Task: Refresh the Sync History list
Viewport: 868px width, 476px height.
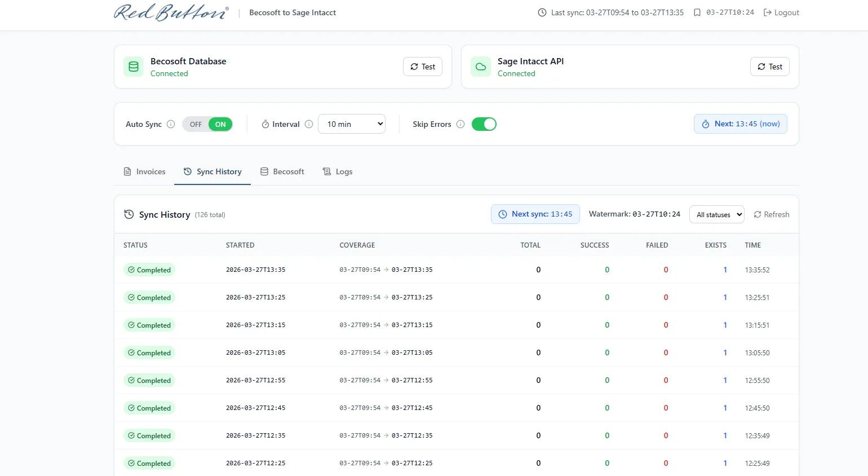Action: (771, 214)
